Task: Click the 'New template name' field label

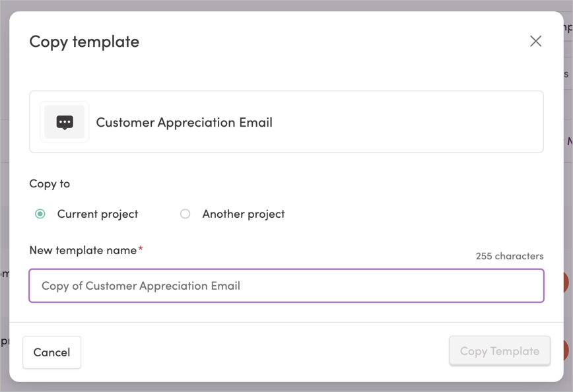Action: click(x=83, y=250)
